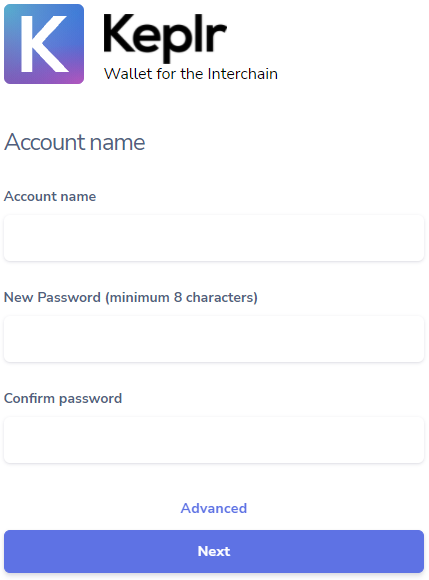The image size is (429, 580).
Task: Show the Advanced section above Next
Action: (214, 508)
